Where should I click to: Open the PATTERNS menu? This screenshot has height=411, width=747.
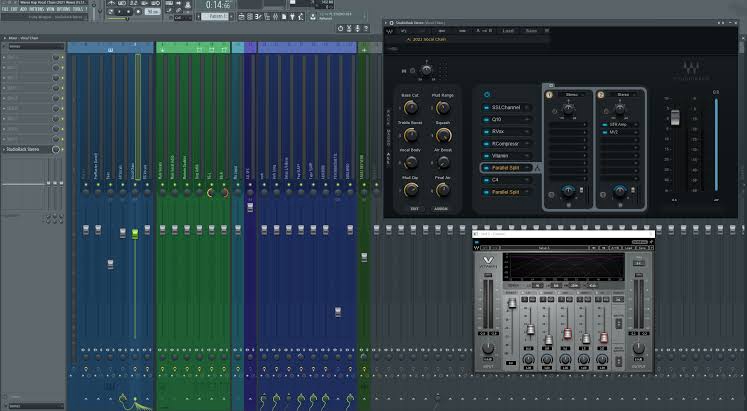click(x=37, y=9)
